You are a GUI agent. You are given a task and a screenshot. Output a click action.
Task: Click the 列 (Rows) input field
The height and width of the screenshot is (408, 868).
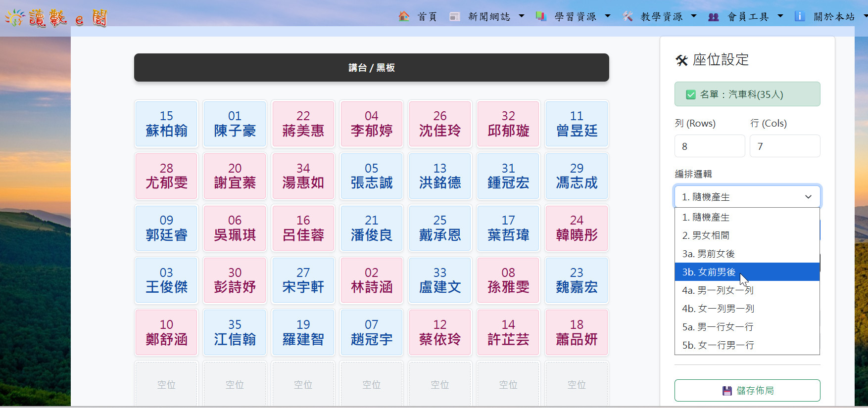pyautogui.click(x=709, y=146)
